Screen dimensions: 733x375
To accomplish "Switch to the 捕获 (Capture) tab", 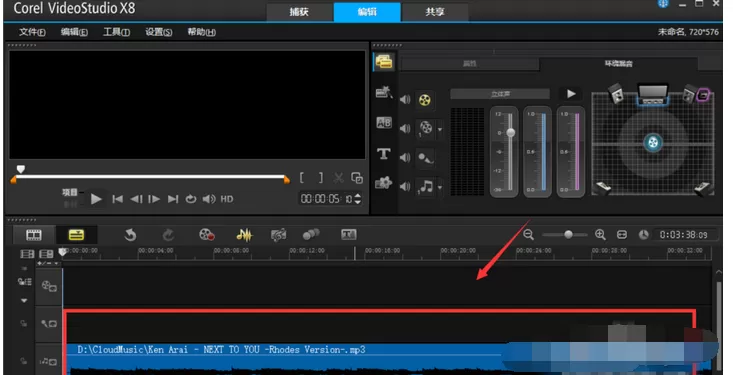I will click(x=299, y=12).
